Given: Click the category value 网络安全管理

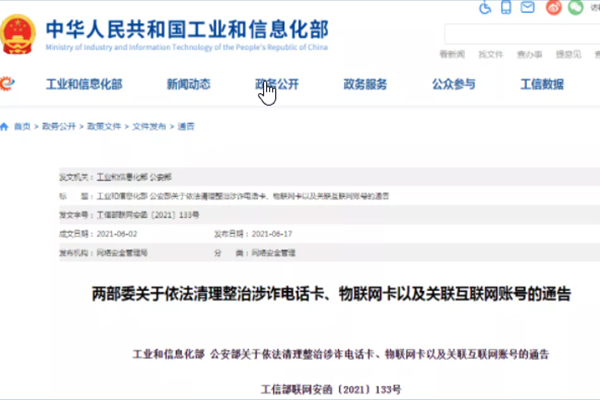Looking at the screenshot, I should click(x=273, y=253).
